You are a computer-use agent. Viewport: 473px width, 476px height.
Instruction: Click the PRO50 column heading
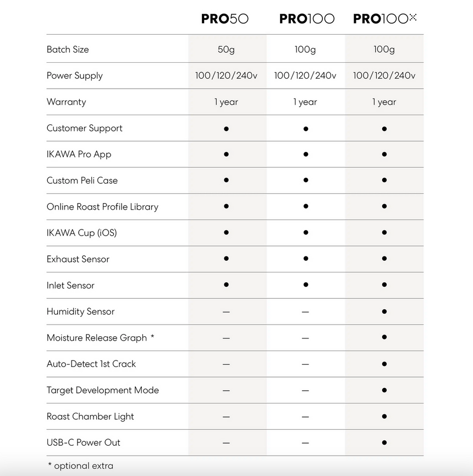coord(225,19)
